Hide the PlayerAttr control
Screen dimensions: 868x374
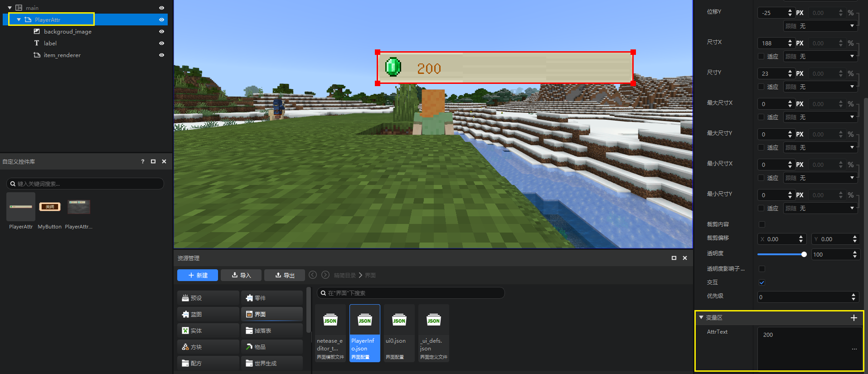pyautogui.click(x=161, y=19)
